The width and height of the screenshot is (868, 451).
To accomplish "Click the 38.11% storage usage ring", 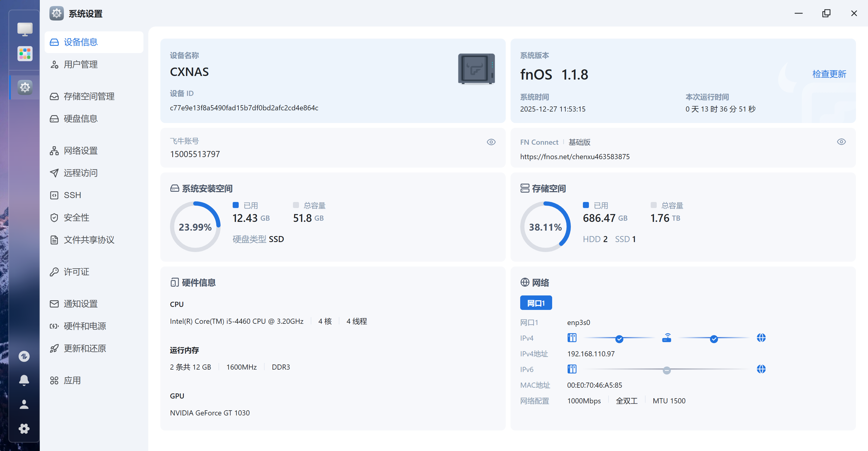I will tap(545, 227).
